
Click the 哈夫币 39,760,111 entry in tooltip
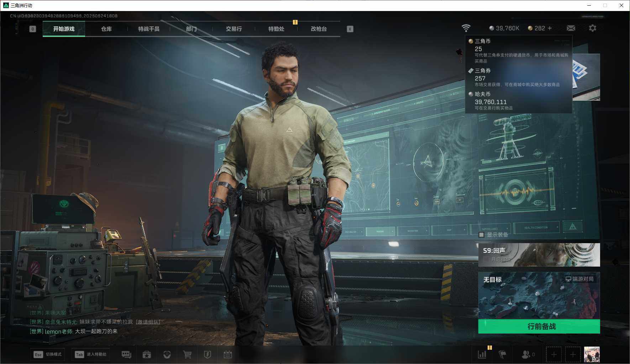519,101
